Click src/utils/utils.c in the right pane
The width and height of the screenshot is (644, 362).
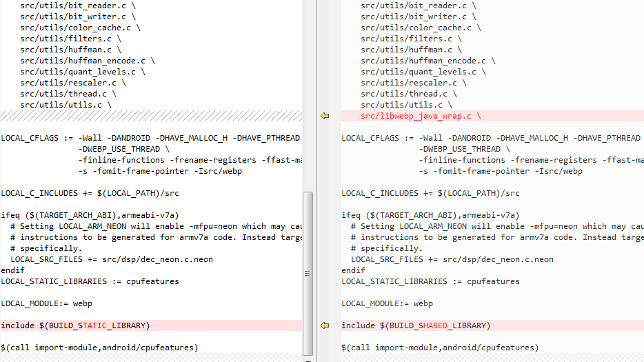406,105
